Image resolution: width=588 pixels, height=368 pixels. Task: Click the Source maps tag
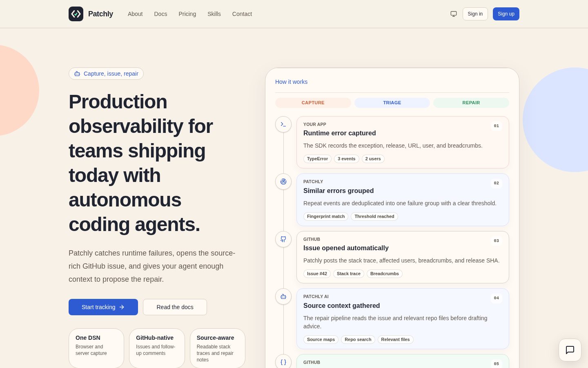pyautogui.click(x=321, y=339)
